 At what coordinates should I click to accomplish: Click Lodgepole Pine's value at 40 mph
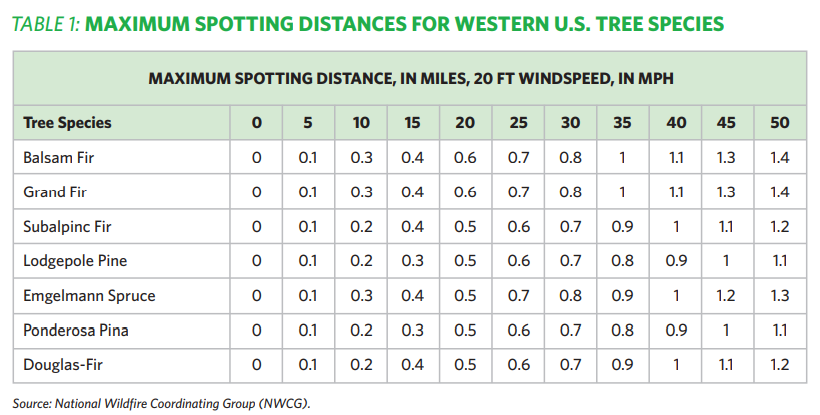[x=675, y=261]
